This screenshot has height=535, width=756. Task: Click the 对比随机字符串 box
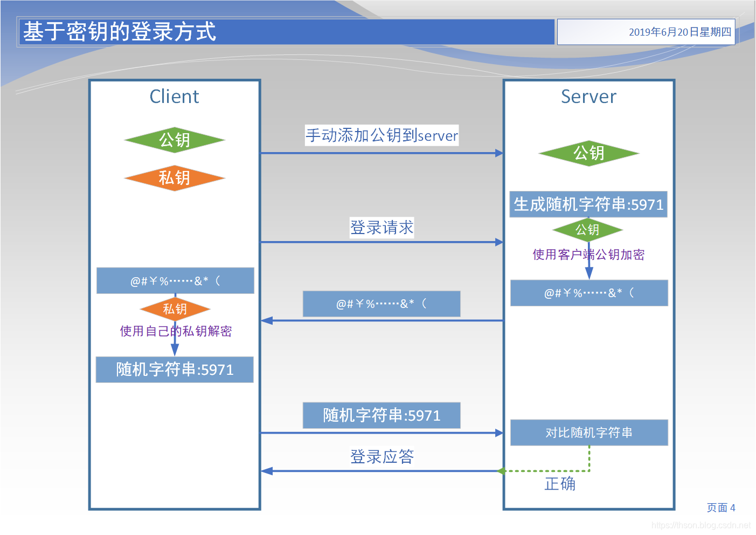click(x=589, y=433)
